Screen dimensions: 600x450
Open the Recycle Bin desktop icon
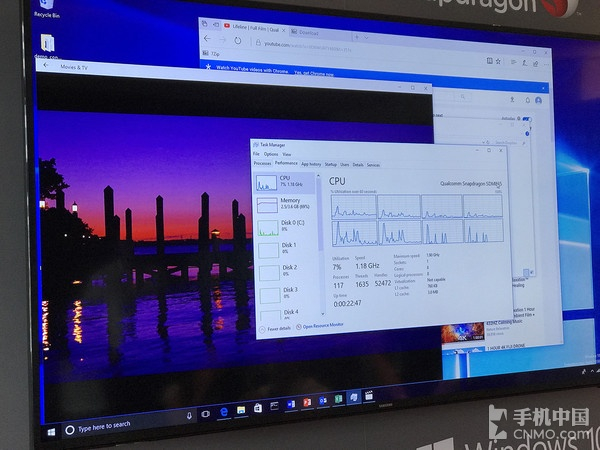coord(47,8)
